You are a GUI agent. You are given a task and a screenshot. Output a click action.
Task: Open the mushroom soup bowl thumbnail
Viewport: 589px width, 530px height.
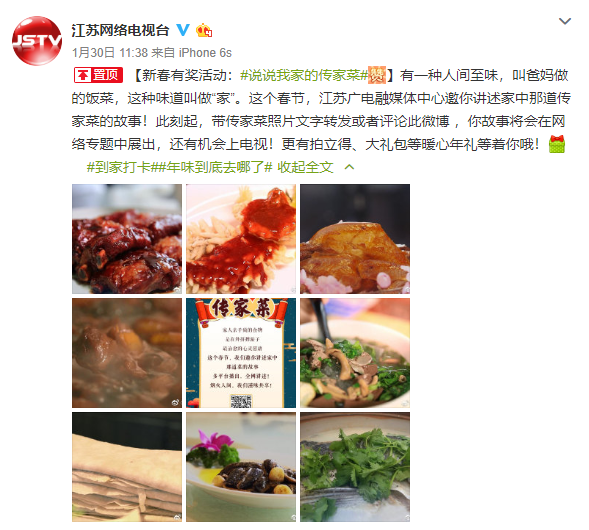pyautogui.click(x=355, y=353)
